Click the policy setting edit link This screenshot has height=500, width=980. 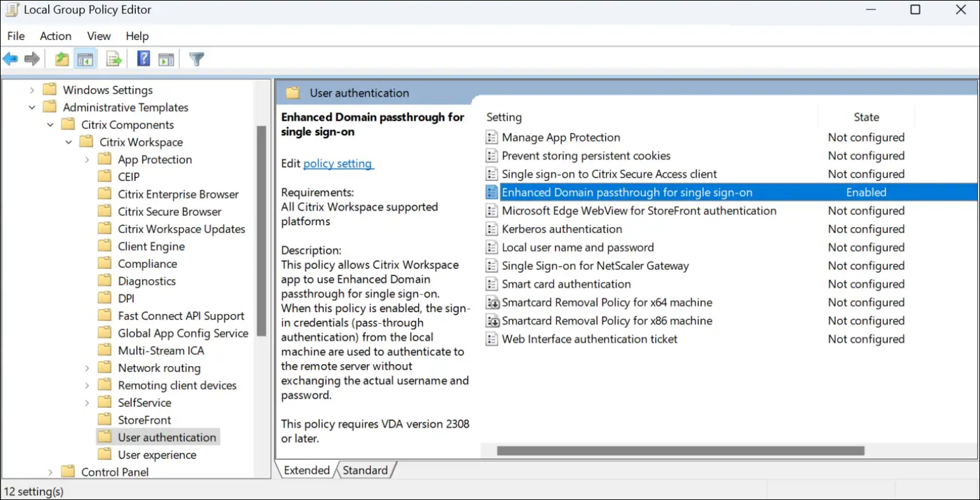click(x=339, y=164)
